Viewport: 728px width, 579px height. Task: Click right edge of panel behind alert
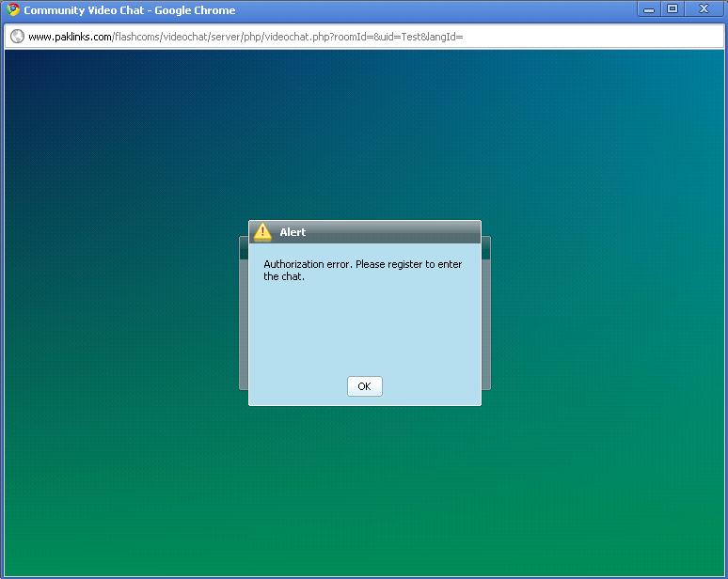coord(485,320)
